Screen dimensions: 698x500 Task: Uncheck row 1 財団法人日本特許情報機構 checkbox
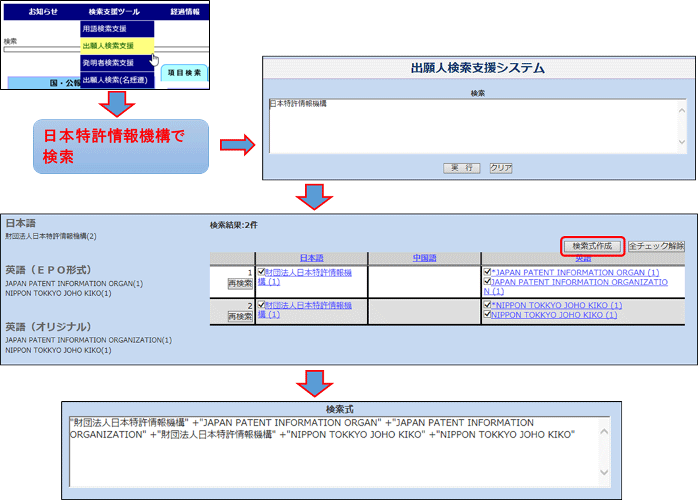(x=261, y=272)
